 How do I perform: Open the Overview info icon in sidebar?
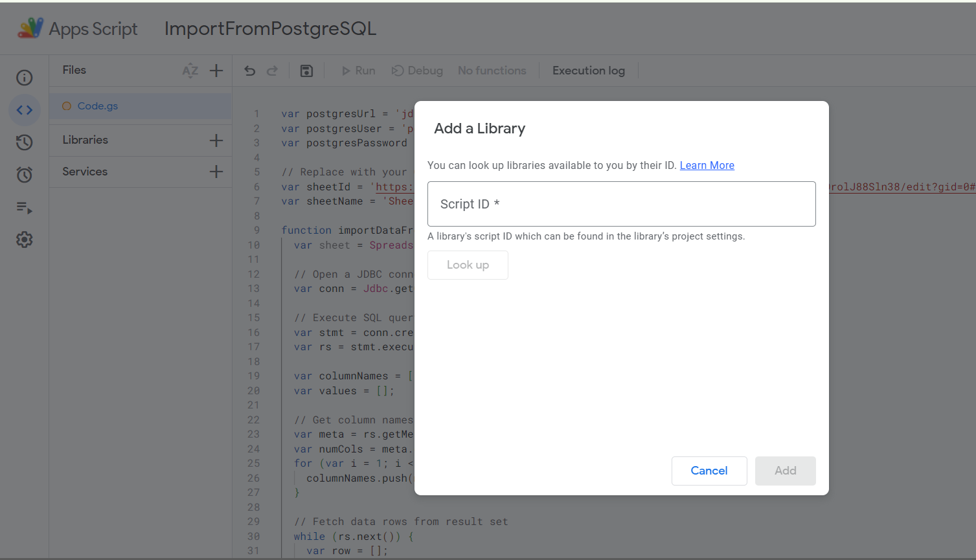pos(25,78)
